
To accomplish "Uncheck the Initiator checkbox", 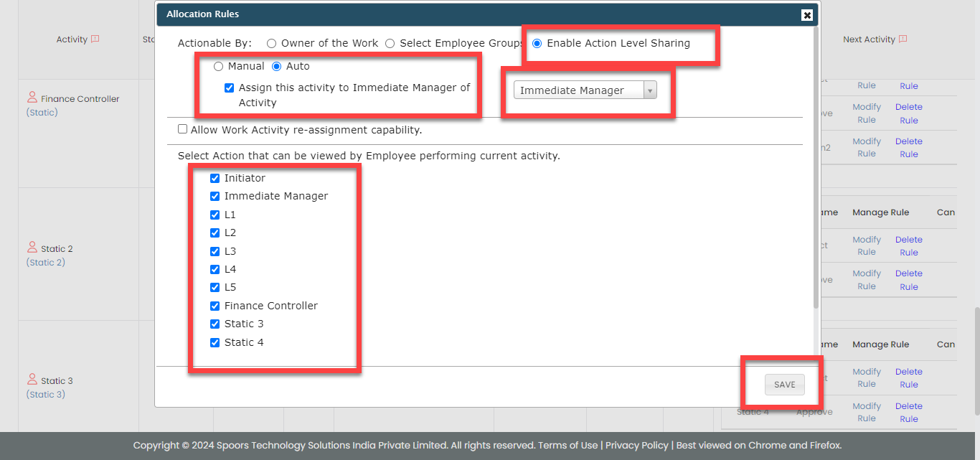I will click(x=215, y=178).
